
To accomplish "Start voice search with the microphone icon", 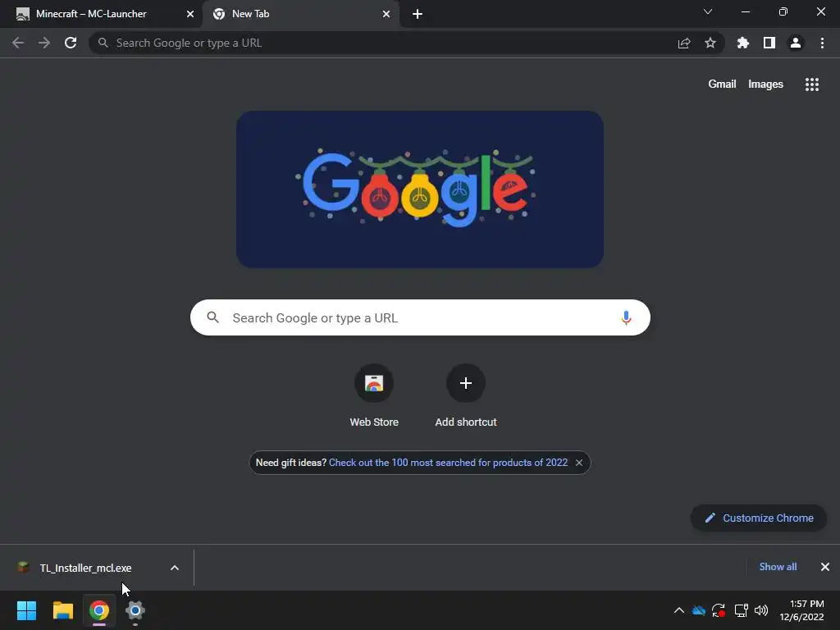I will pyautogui.click(x=626, y=317).
